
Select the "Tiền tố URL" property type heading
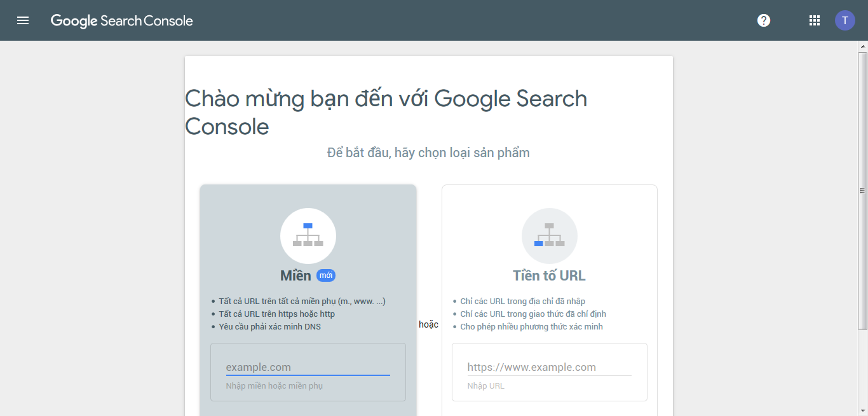coord(549,275)
